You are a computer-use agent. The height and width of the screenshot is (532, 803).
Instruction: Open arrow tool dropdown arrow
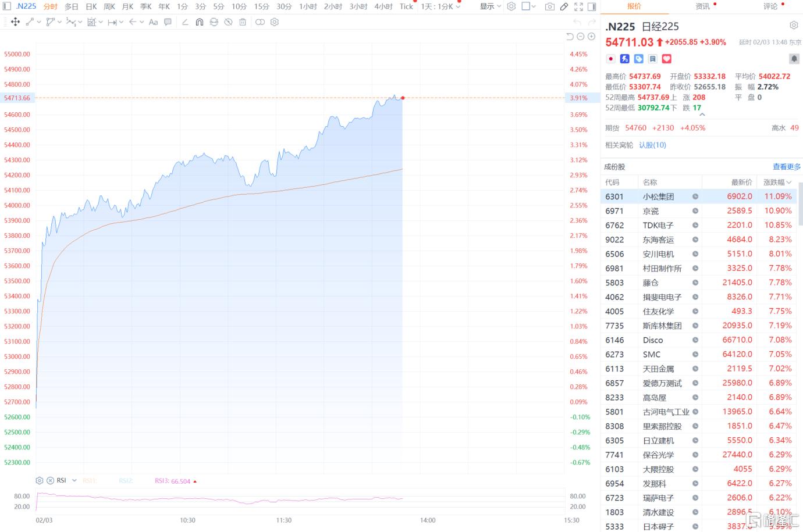pyautogui.click(x=141, y=22)
